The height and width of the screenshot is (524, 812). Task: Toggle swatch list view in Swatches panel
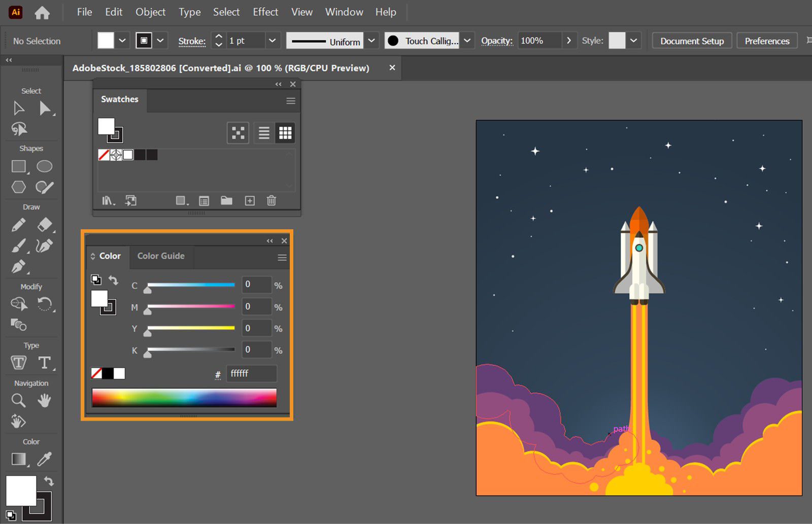coord(263,132)
